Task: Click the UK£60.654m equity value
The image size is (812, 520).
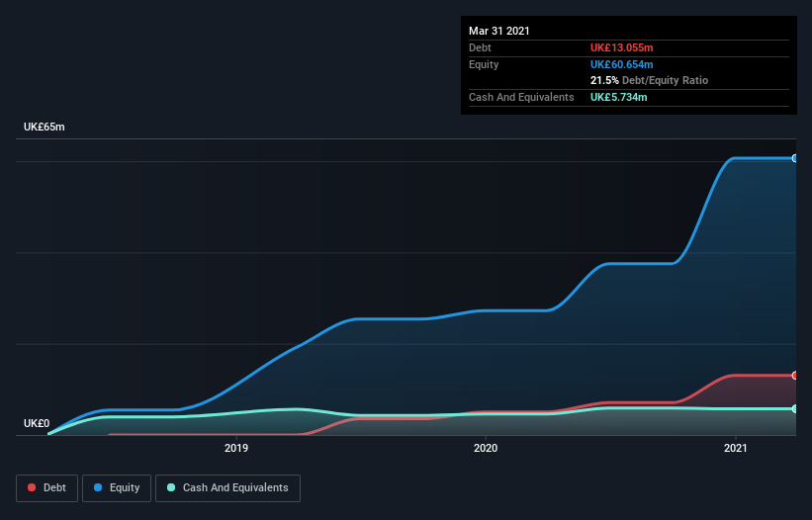Action: pos(621,64)
